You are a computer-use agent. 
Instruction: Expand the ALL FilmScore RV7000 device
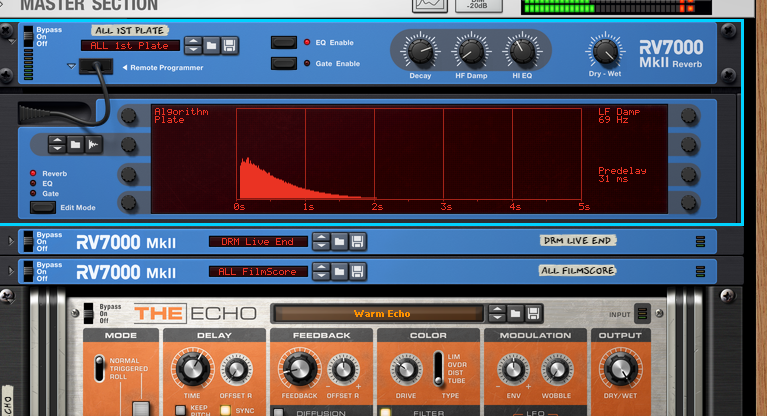coord(11,271)
